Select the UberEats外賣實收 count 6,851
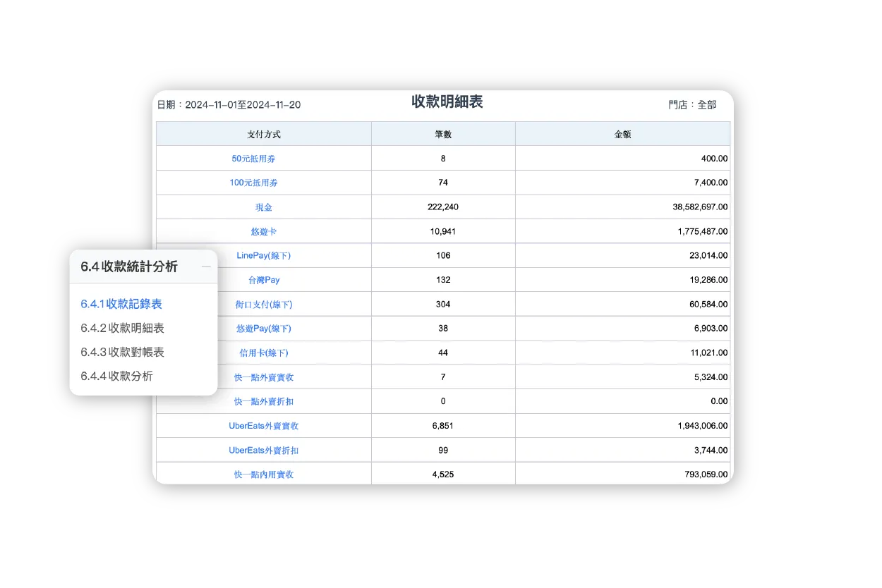 pyautogui.click(x=443, y=426)
